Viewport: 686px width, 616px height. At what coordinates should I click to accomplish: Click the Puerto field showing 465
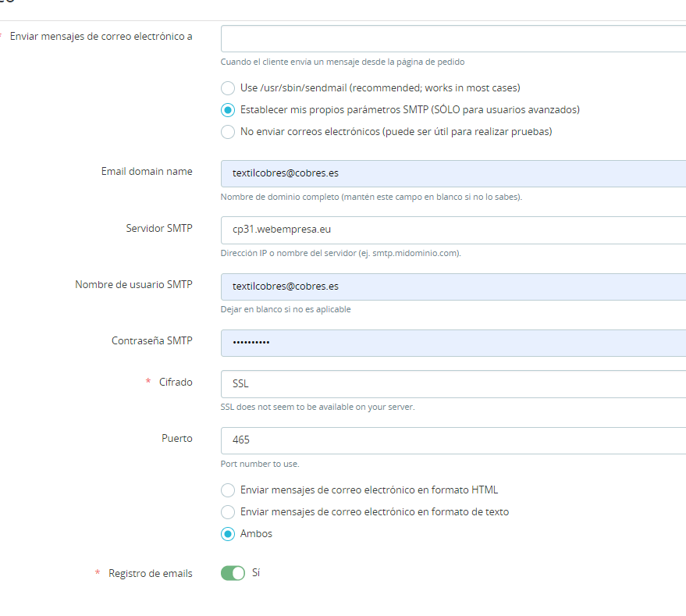[x=453, y=440]
